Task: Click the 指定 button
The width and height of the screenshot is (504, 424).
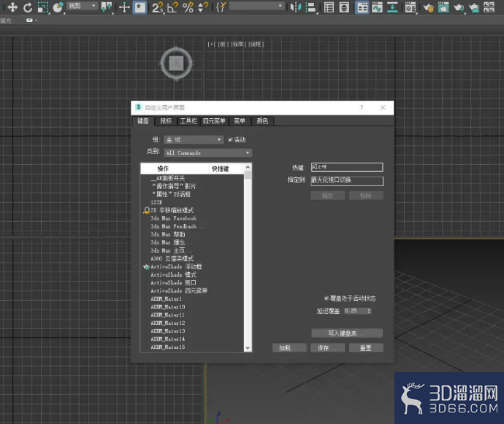Action: tap(327, 196)
